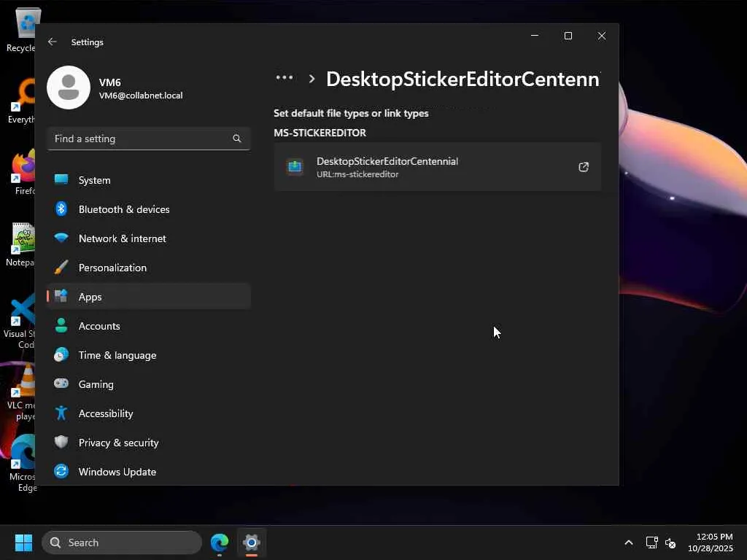This screenshot has width=747, height=560.
Task: Open the network status tray icon
Action: point(651,542)
